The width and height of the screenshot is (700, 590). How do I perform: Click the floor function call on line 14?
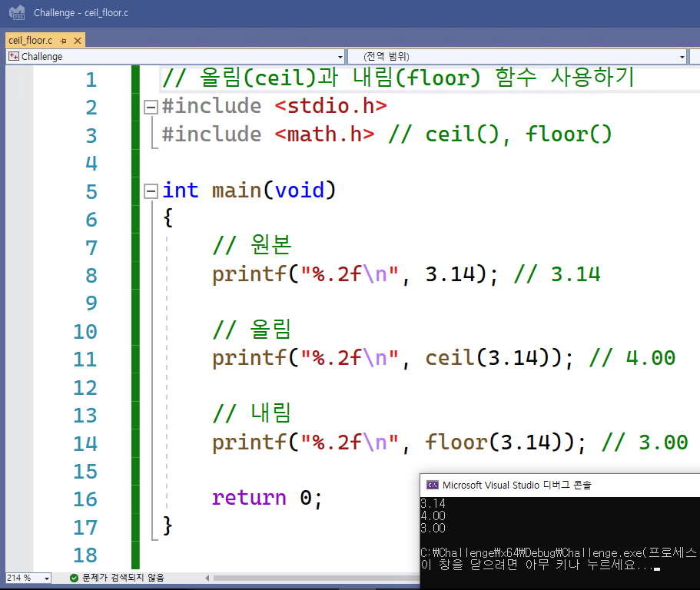[x=456, y=442]
